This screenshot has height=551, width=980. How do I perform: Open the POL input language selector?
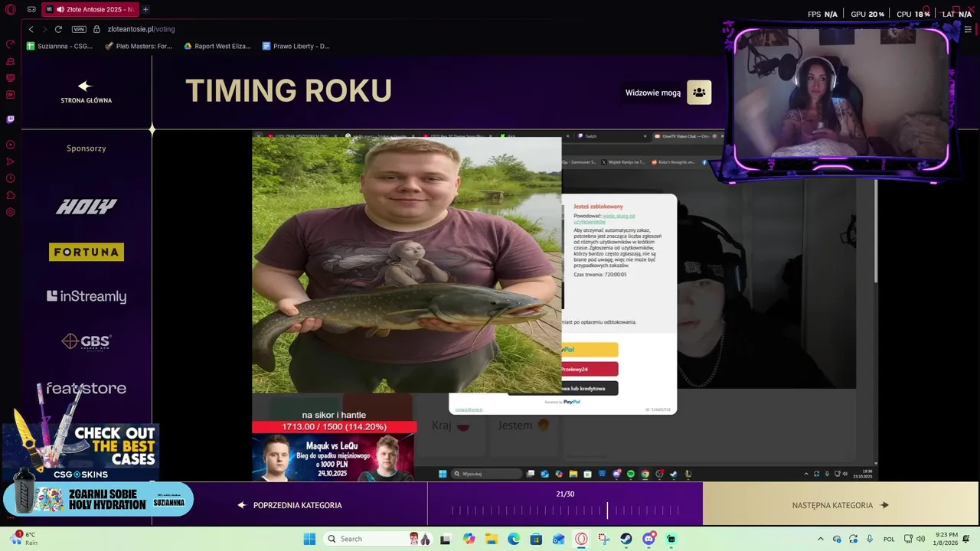(x=889, y=539)
